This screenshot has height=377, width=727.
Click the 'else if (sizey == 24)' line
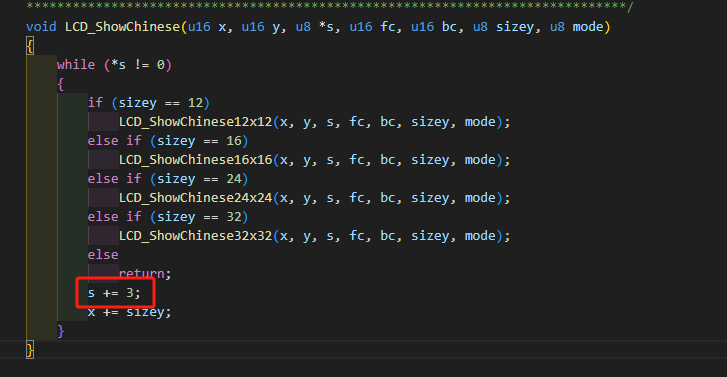coord(168,179)
